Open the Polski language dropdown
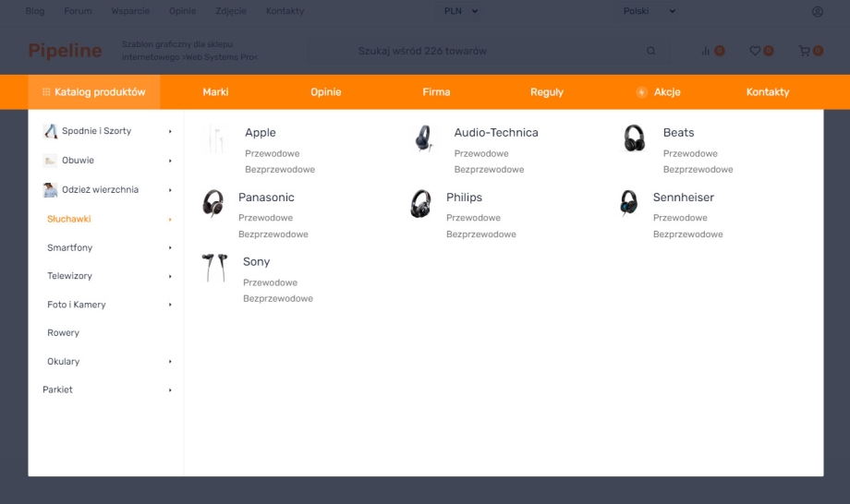850x504 pixels. click(650, 11)
